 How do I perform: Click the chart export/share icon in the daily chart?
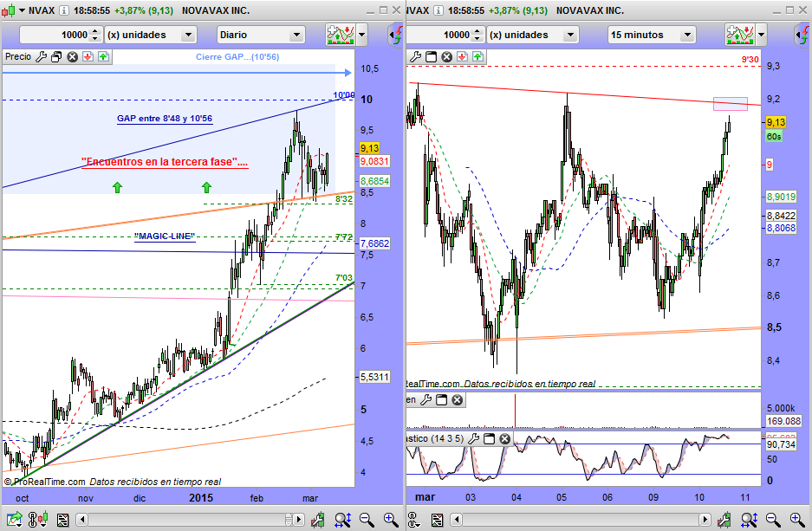[x=15, y=519]
